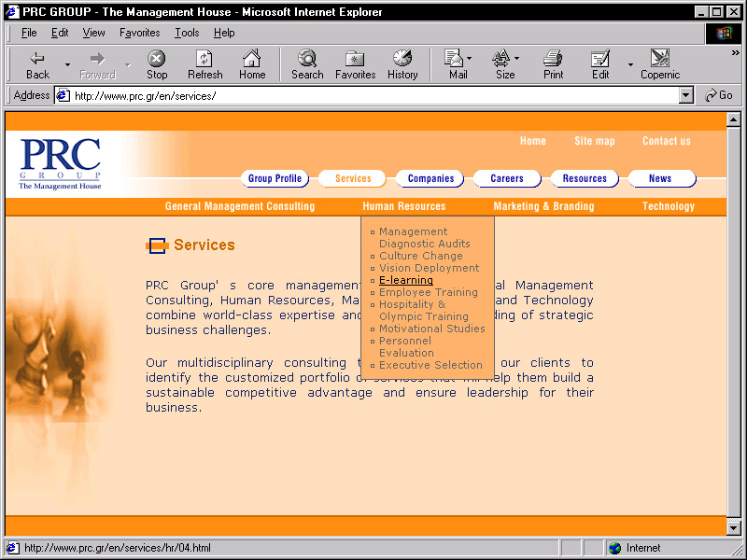This screenshot has height=560, width=747.
Task: Click the Windows logo throbber icon
Action: pos(723,33)
